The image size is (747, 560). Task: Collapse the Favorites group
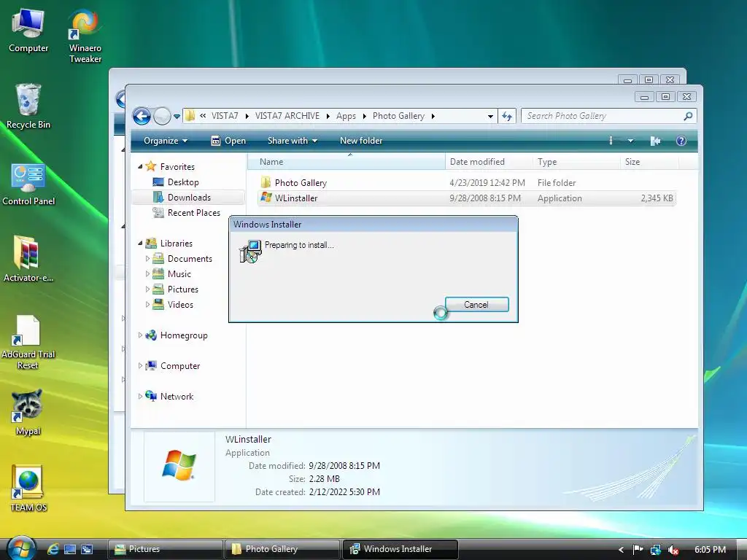tap(140, 167)
